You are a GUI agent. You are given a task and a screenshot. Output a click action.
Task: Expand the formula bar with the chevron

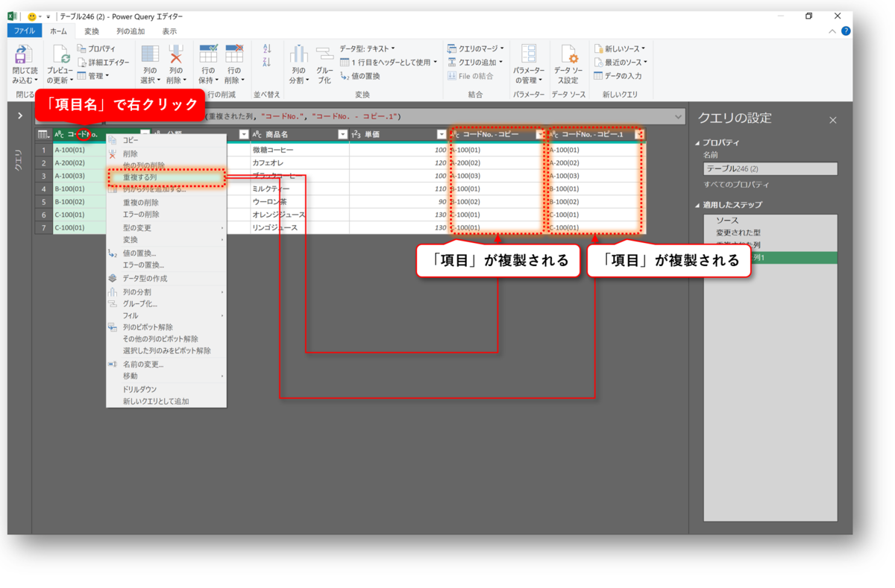click(678, 116)
